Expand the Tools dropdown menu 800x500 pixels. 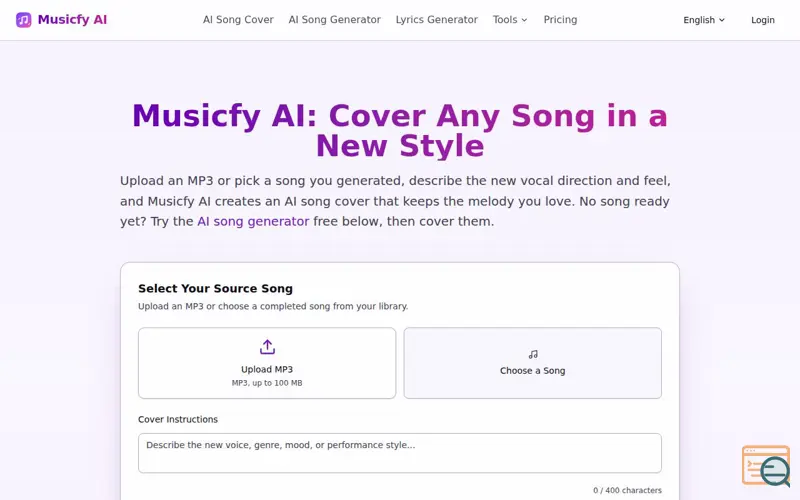click(510, 20)
